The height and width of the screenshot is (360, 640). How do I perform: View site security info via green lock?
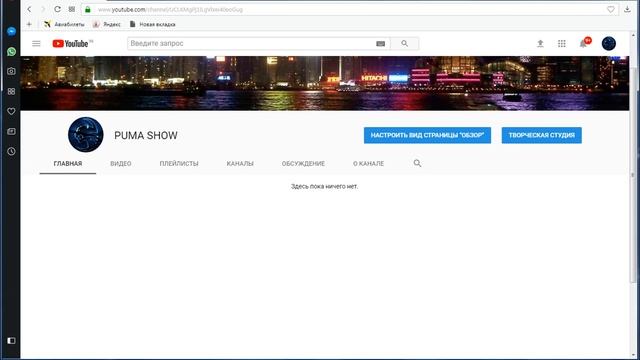pos(88,9)
